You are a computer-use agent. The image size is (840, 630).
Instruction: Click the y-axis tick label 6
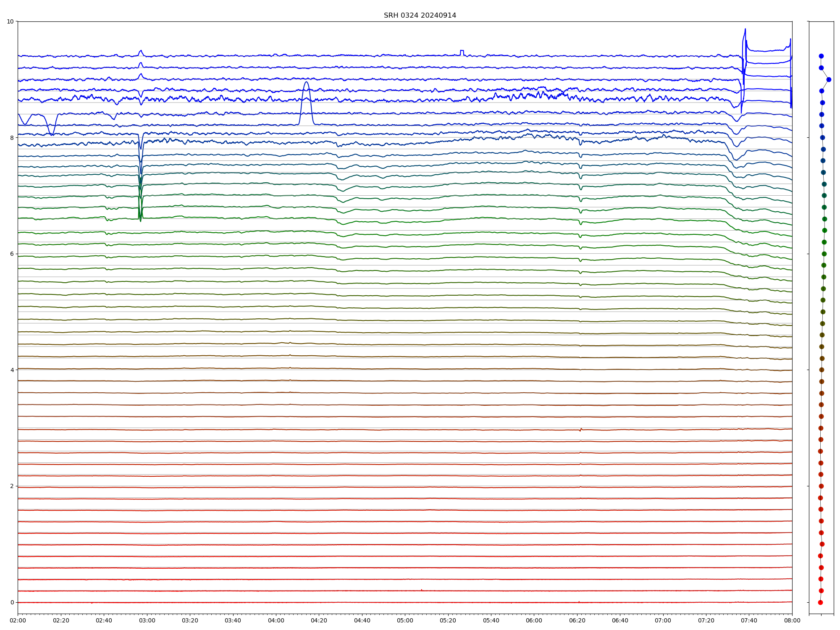12,254
